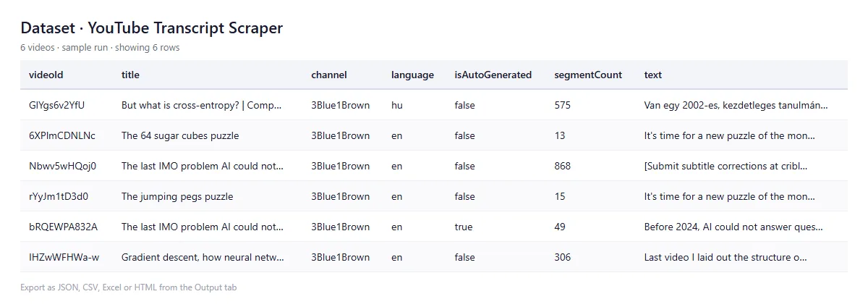868x307 pixels.
Task: Click 'The jumping pegs puzzle' title
Action: pyautogui.click(x=177, y=196)
